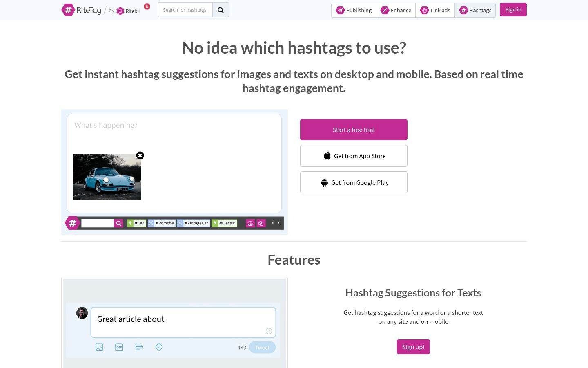Remove the attached car image with X icon
Screen dimensions: 588x368
click(140, 155)
